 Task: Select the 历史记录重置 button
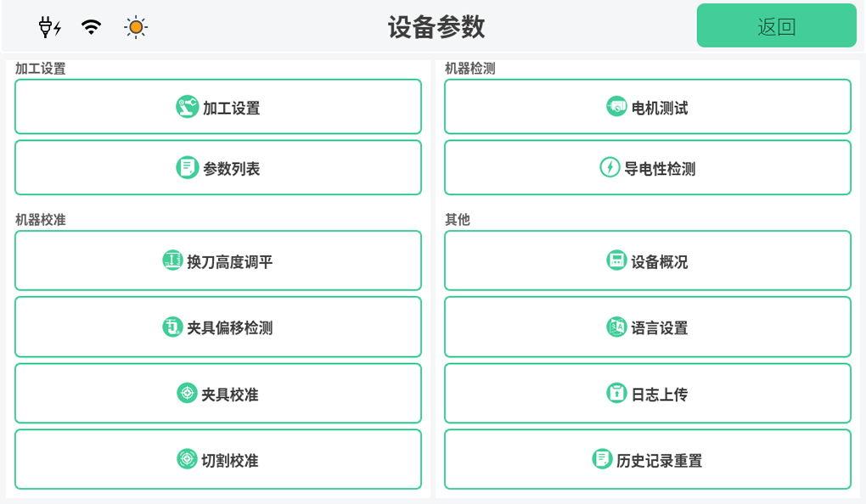tap(648, 460)
